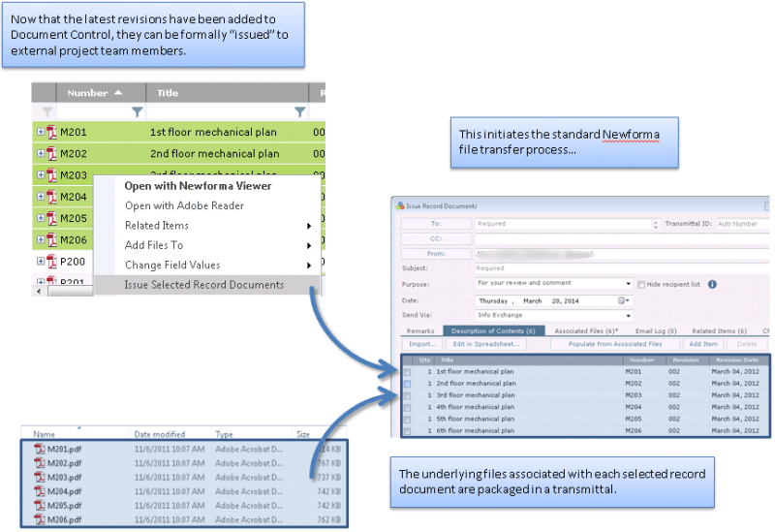Click the Subject input field
Viewport: 775px width, 532px height.
coord(622,268)
